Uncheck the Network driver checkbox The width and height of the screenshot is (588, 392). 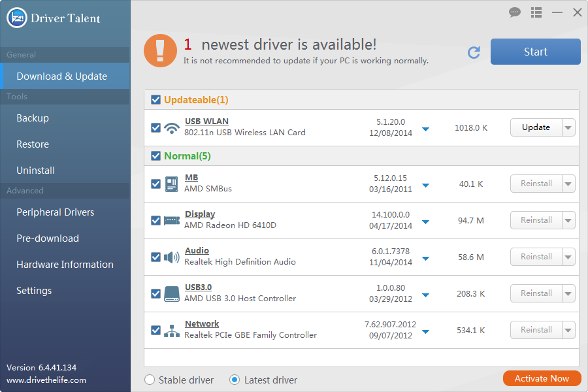click(x=155, y=331)
